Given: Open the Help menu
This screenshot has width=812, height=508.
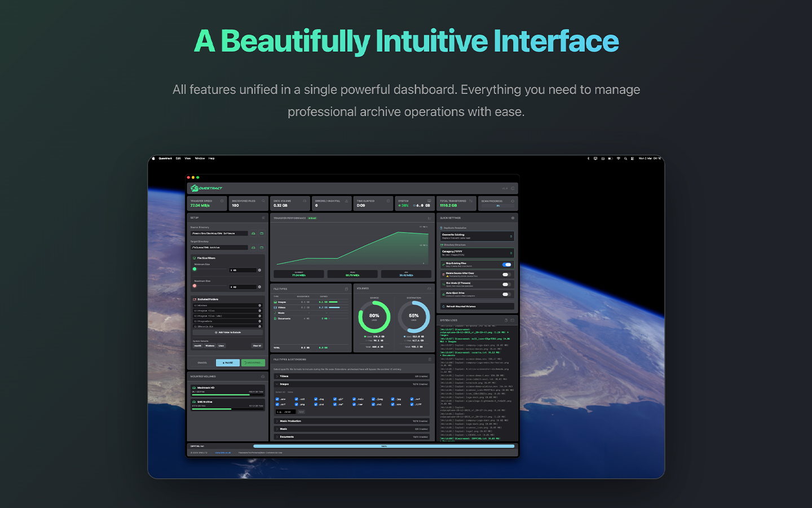Looking at the screenshot, I should 211,159.
